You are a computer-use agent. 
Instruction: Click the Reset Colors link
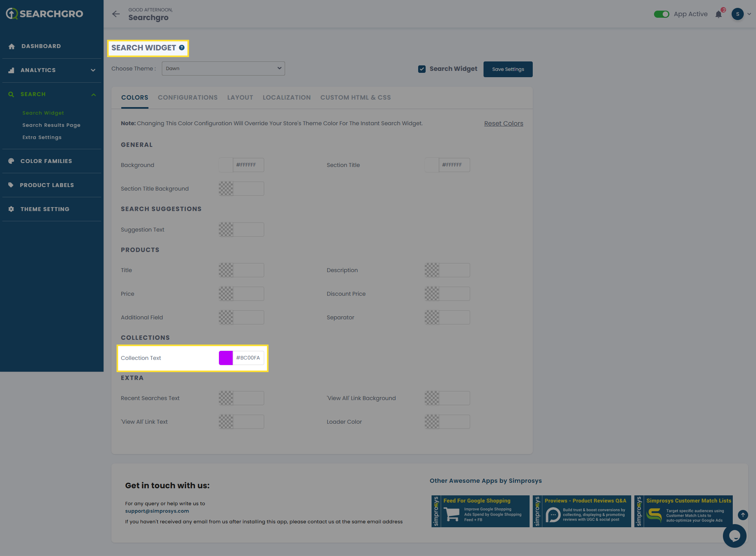[503, 124]
